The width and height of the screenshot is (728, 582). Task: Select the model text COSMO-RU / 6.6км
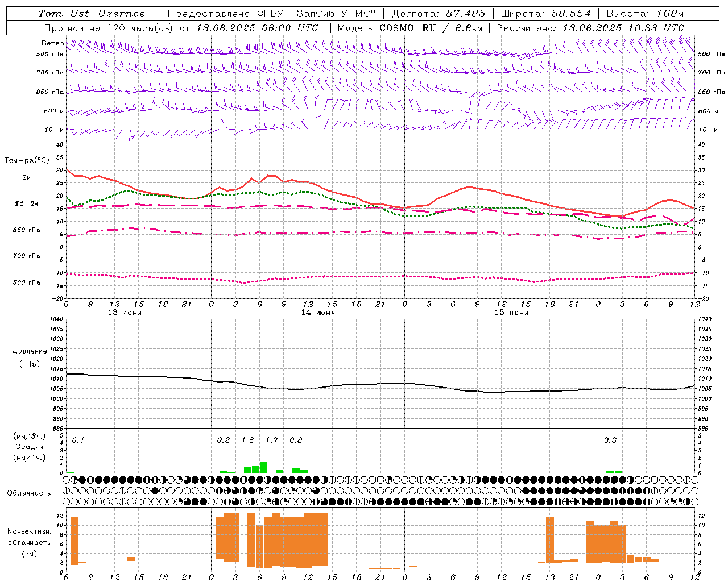pos(431,28)
